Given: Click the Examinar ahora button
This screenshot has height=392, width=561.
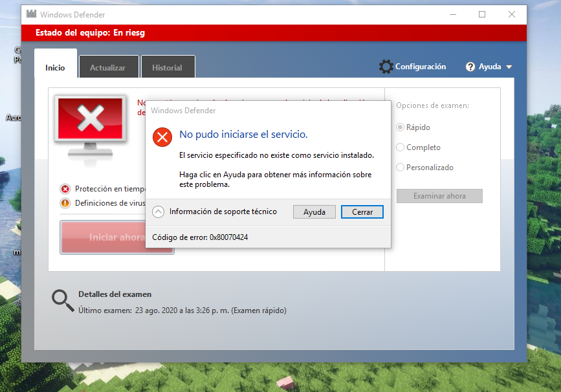Looking at the screenshot, I should tap(439, 196).
